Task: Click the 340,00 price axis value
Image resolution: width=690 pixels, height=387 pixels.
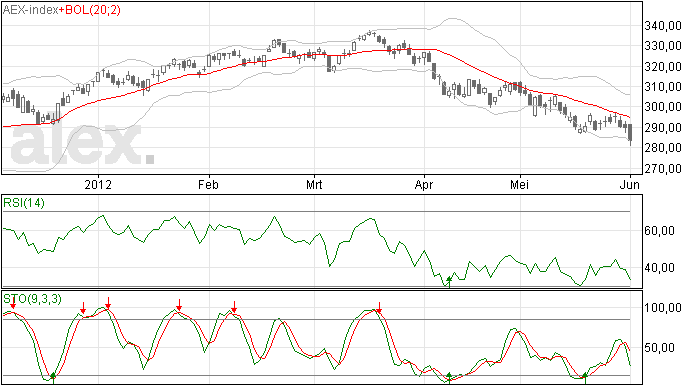Action: (x=663, y=26)
